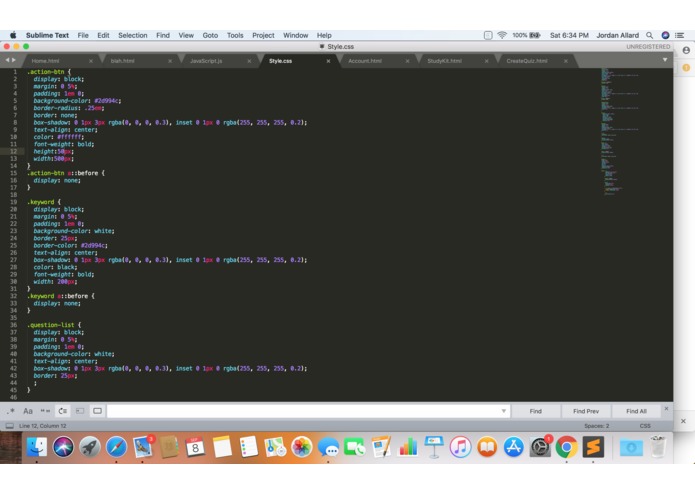Open Safari from the dock

pos(116,447)
